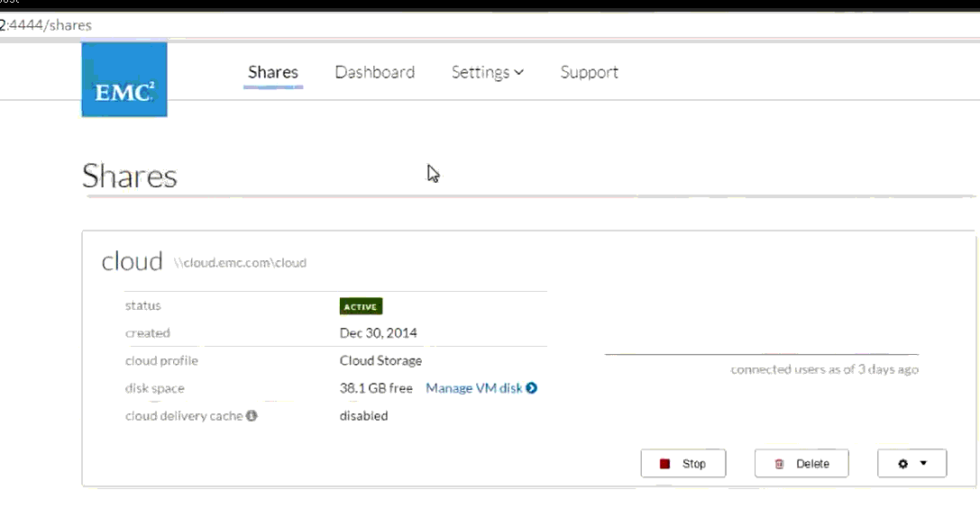
Task: Click the connected users as of 3 days ago text
Action: pyautogui.click(x=824, y=369)
